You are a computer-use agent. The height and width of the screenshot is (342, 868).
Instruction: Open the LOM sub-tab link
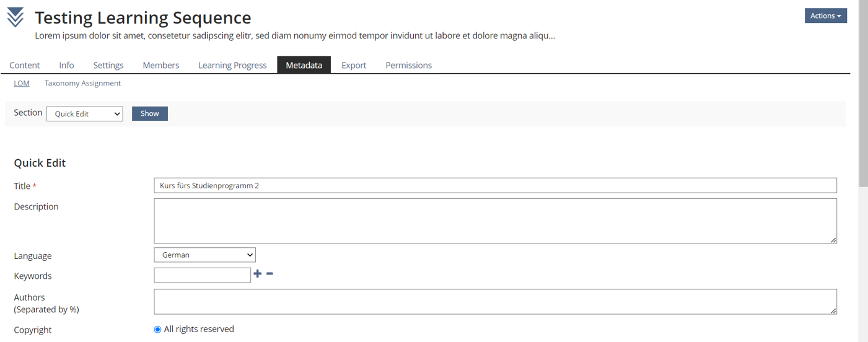tap(22, 83)
